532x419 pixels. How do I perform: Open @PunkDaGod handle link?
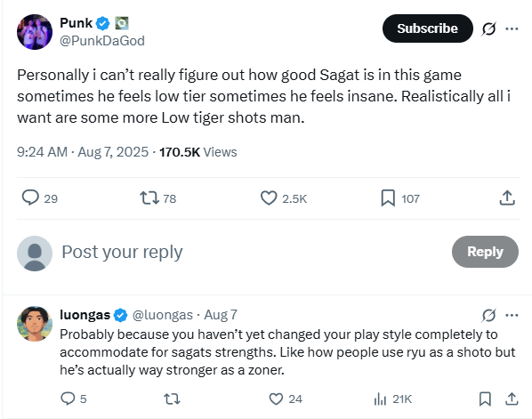[102, 41]
